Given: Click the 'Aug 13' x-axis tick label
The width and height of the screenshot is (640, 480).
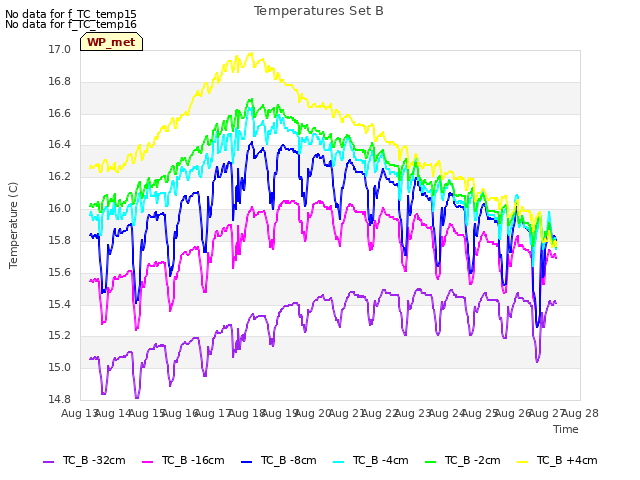Looking at the screenshot, I should tap(79, 413).
